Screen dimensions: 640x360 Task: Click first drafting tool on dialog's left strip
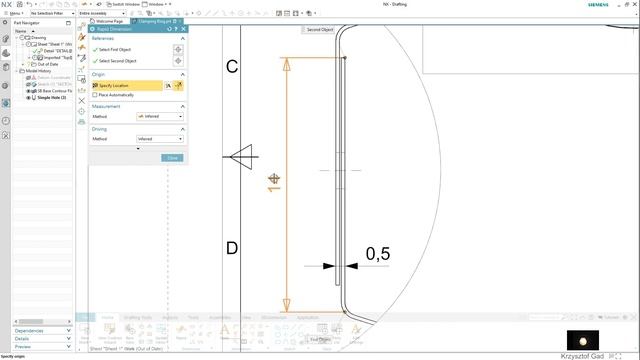pos(82,27)
